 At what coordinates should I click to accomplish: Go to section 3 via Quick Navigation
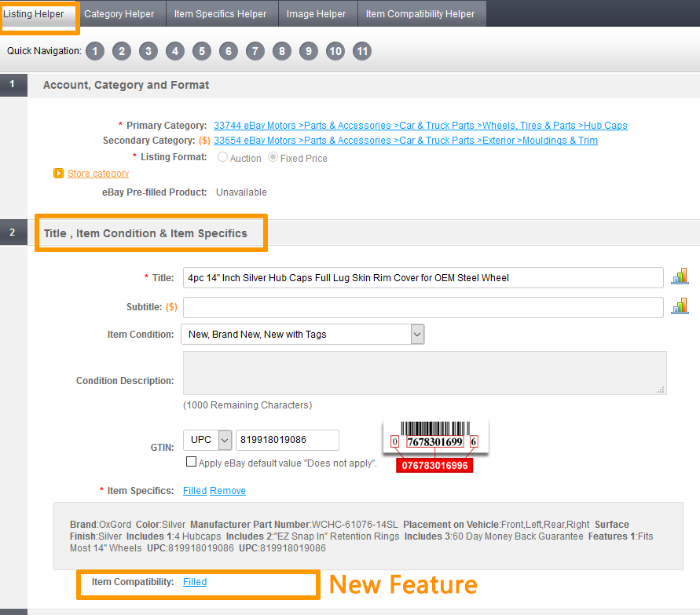click(x=148, y=52)
